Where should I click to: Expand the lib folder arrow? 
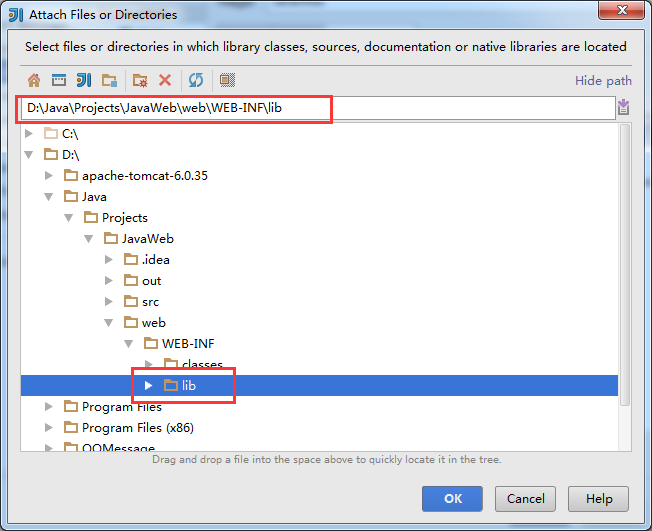coord(148,385)
